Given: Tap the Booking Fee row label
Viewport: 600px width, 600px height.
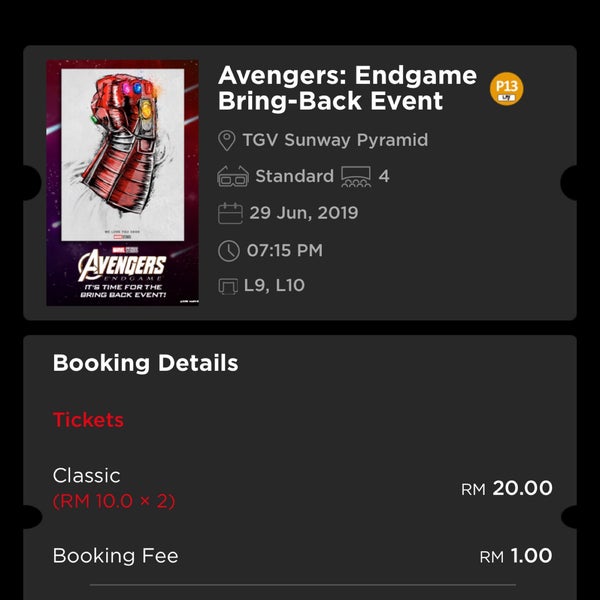Looking at the screenshot, I should (115, 556).
